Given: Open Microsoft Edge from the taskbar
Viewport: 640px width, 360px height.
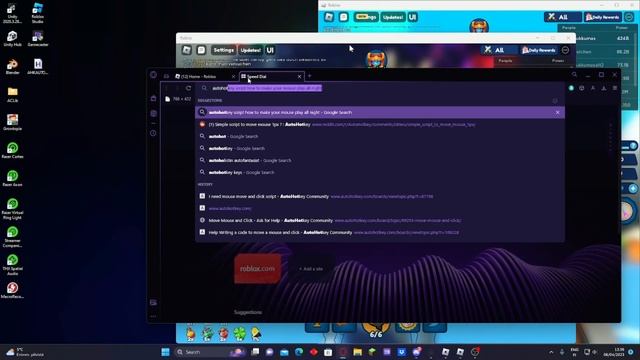Looking at the screenshot, I should [x=299, y=352].
